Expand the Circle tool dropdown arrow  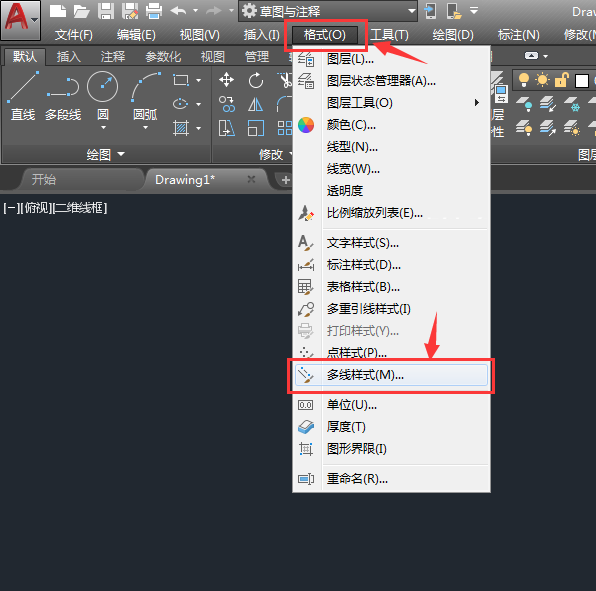tap(103, 128)
